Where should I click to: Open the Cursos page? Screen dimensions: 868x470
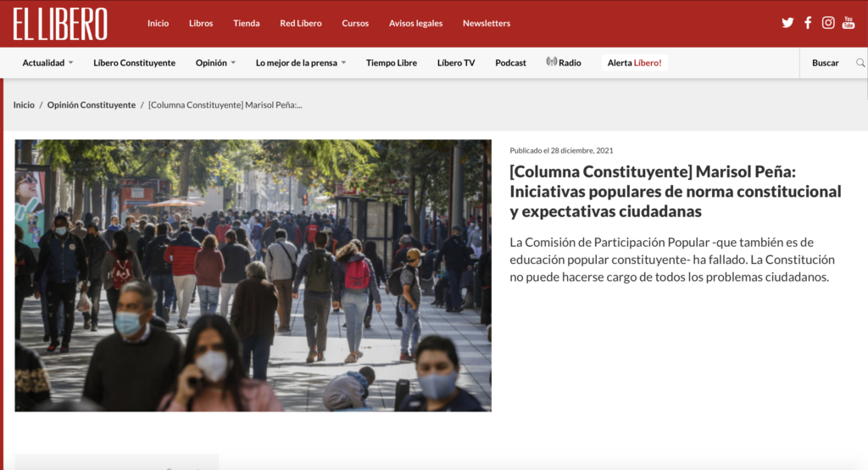click(x=355, y=23)
